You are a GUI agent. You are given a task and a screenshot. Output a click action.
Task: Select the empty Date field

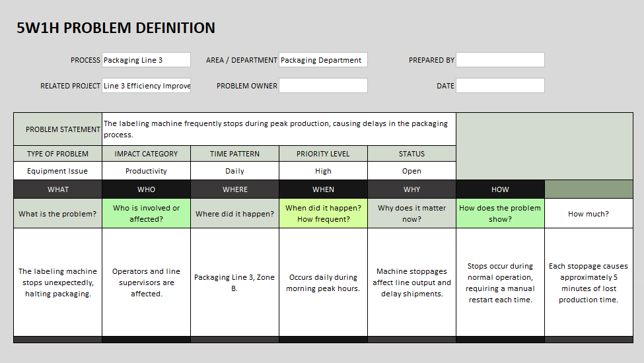500,86
